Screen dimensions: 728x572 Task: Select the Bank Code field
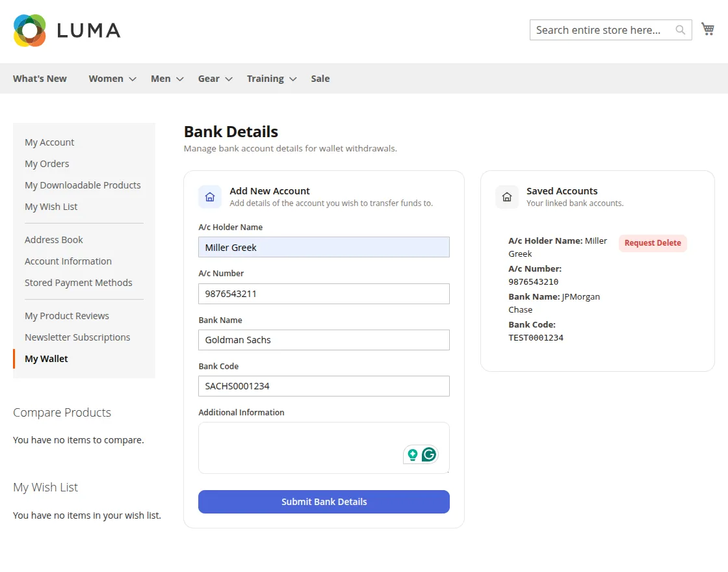click(x=324, y=386)
